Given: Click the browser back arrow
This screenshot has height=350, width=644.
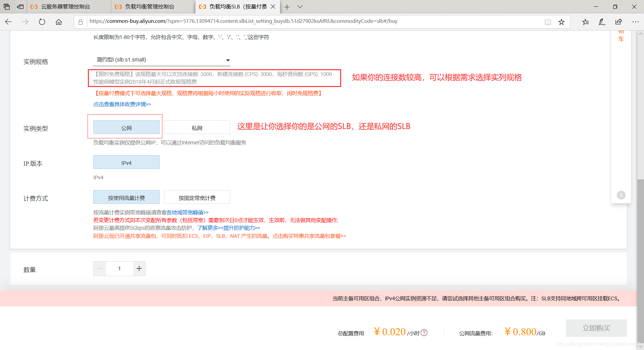Looking at the screenshot, I should (x=8, y=22).
